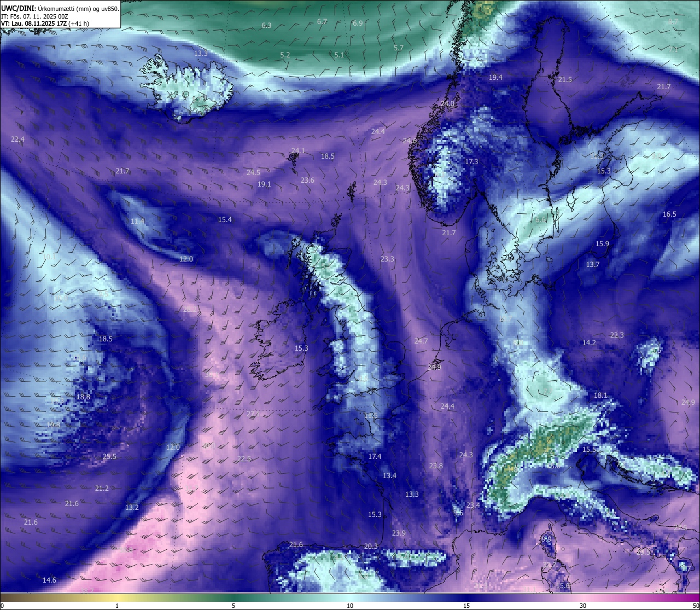Click the 6.7 value at the top

click(322, 21)
